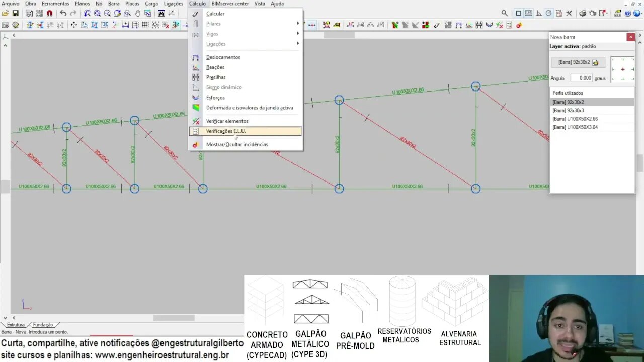Image resolution: width=644 pixels, height=362 pixels.
Task: Click the red magnet snap icon
Action: click(x=49, y=14)
